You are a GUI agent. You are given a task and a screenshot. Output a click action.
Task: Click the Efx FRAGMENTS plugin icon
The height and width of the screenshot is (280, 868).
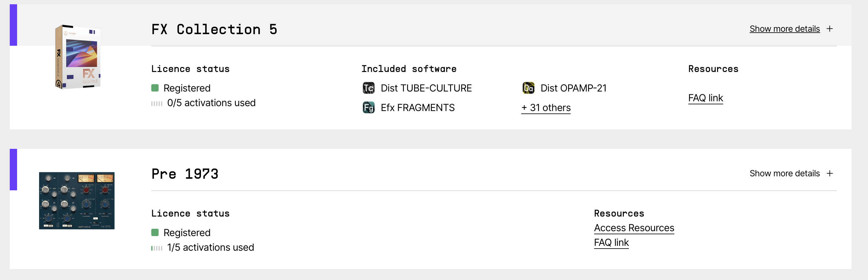368,107
